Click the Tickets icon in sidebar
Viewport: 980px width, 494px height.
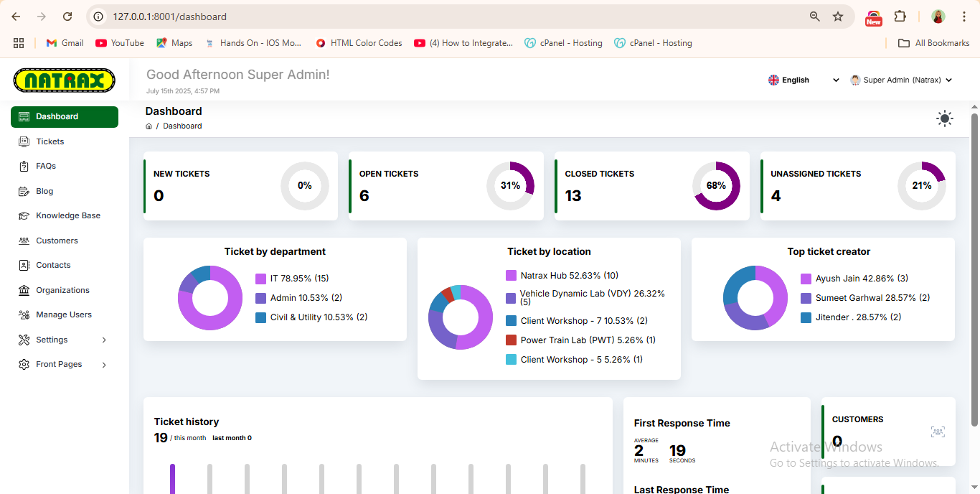[24, 141]
